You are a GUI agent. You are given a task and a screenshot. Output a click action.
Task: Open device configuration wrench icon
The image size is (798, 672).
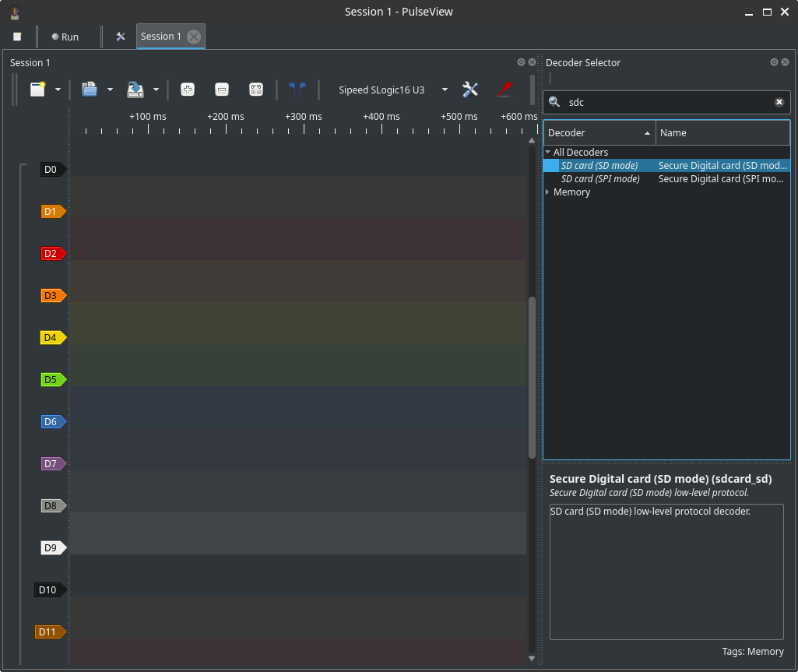click(x=470, y=90)
